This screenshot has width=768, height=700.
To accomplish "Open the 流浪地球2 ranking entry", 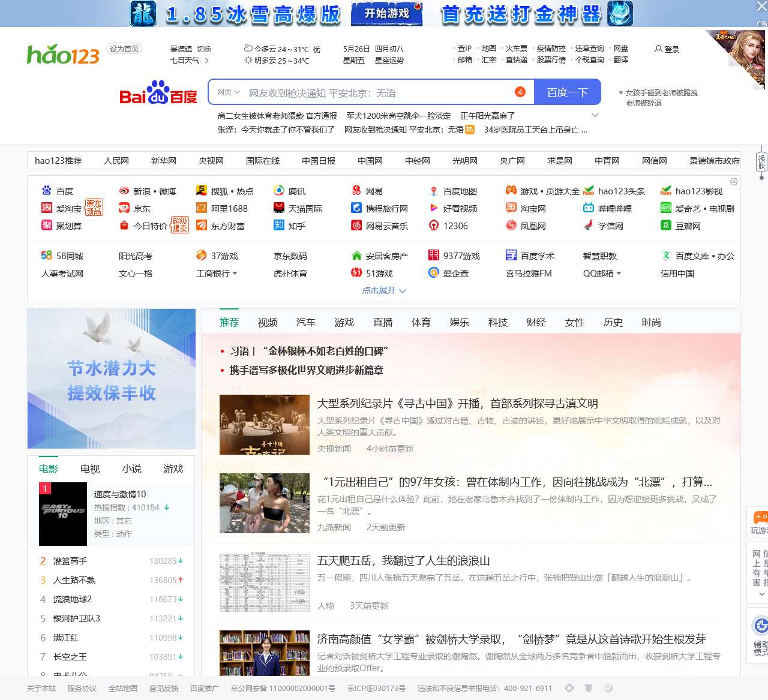I will 73,599.
